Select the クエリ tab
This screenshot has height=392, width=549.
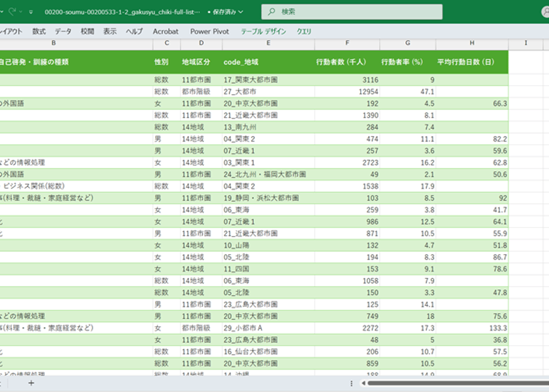304,31
